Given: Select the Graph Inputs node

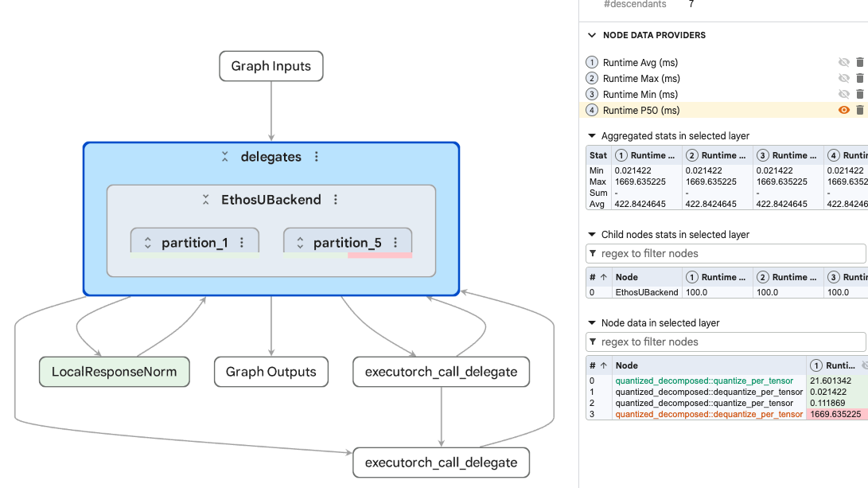Looking at the screenshot, I should (x=271, y=66).
